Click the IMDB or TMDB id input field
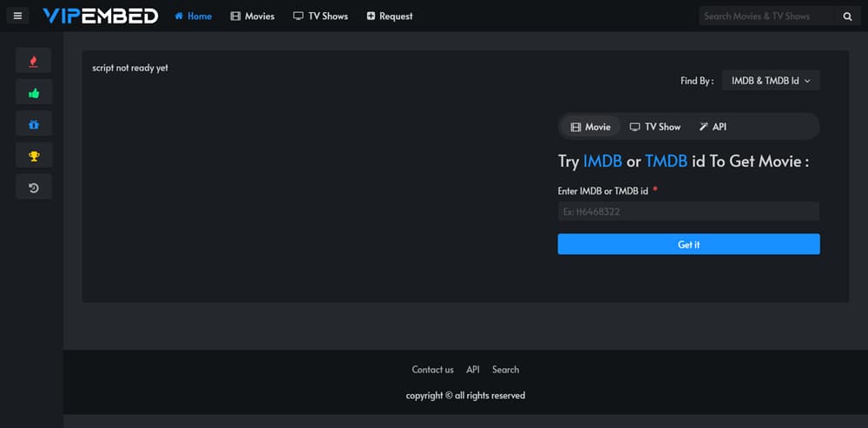The image size is (868, 428). 688,212
